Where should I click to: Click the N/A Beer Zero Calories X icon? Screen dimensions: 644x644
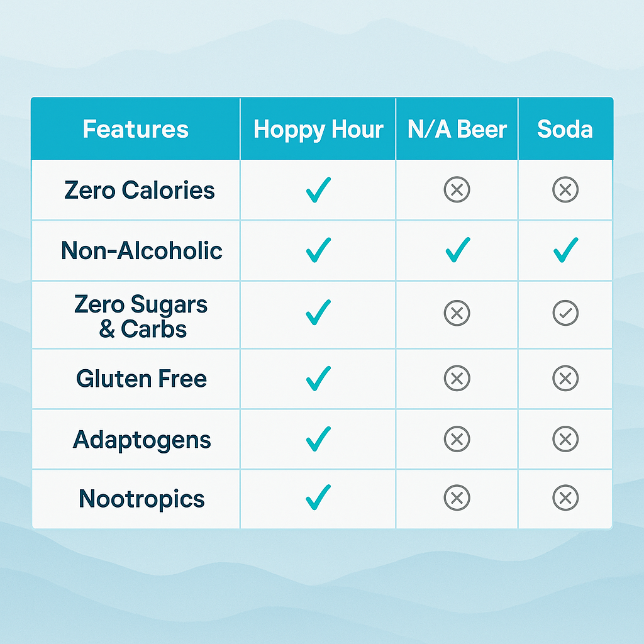(457, 190)
